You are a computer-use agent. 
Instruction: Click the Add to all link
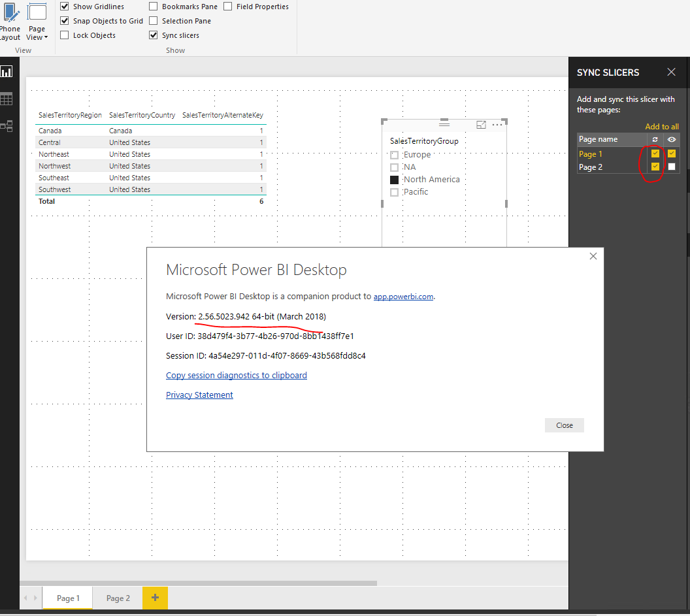(662, 127)
